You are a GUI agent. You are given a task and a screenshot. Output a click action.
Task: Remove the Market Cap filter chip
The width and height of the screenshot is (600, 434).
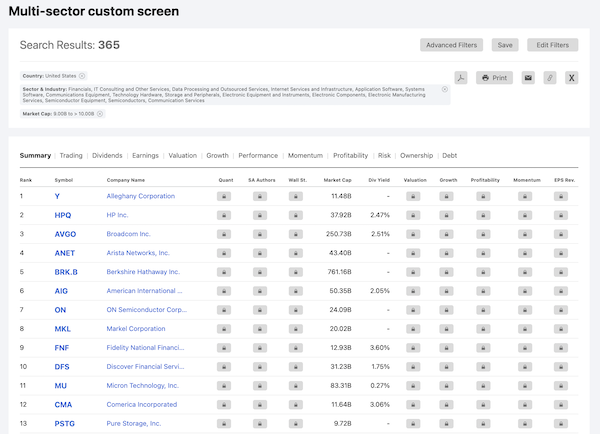100,114
